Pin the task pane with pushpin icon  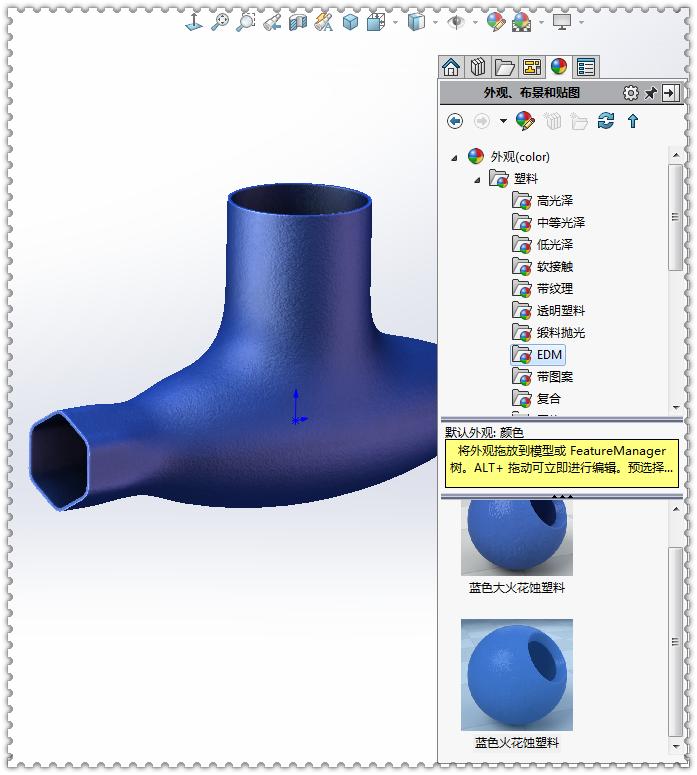(651, 93)
